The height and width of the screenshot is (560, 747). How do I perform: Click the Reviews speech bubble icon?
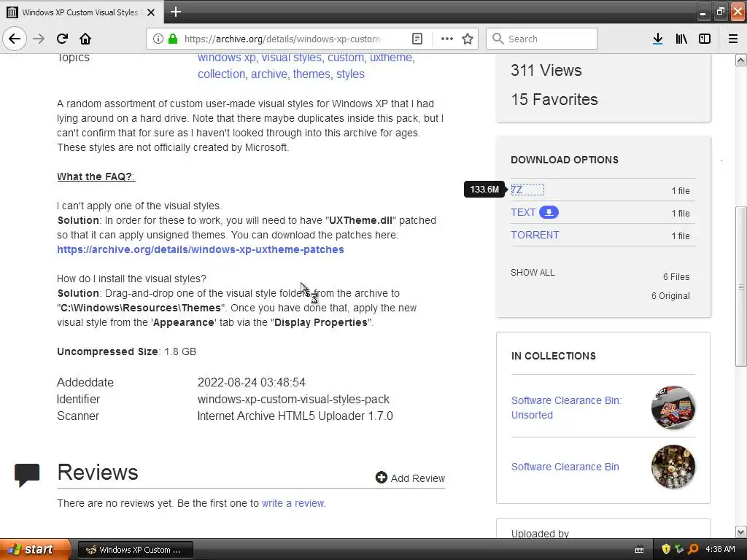tap(27, 475)
